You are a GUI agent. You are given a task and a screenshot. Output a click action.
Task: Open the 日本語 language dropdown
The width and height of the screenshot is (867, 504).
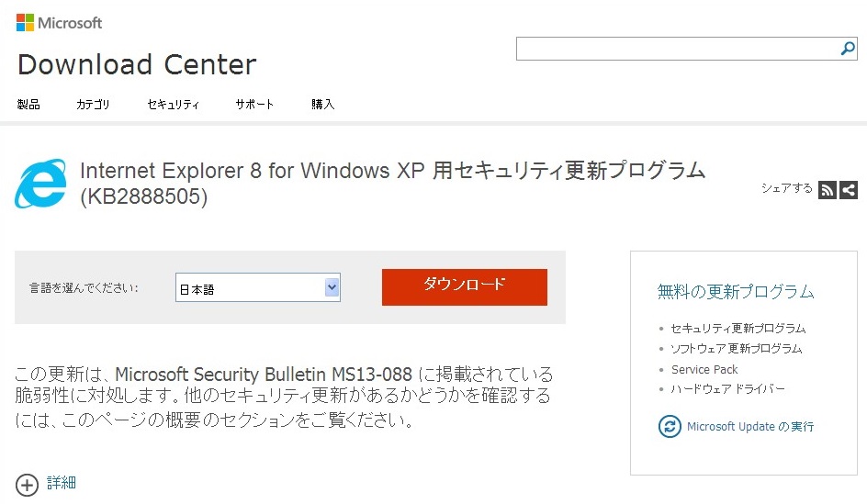258,288
